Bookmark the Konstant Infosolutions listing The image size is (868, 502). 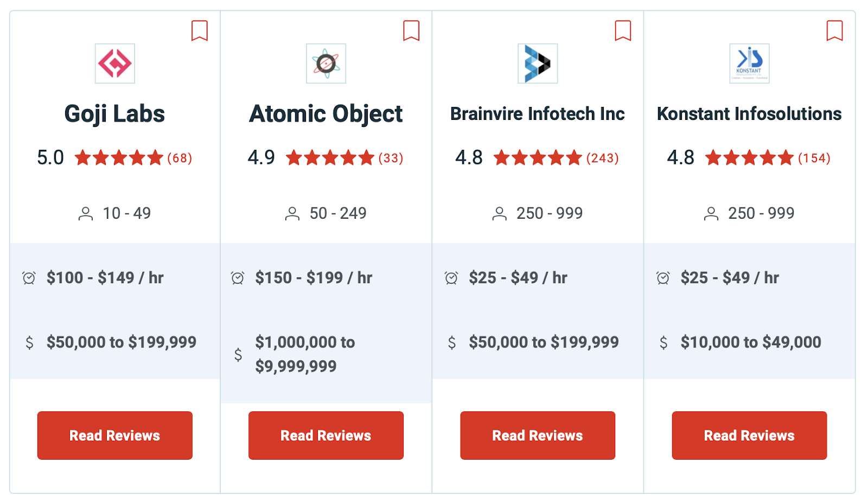coord(834,30)
